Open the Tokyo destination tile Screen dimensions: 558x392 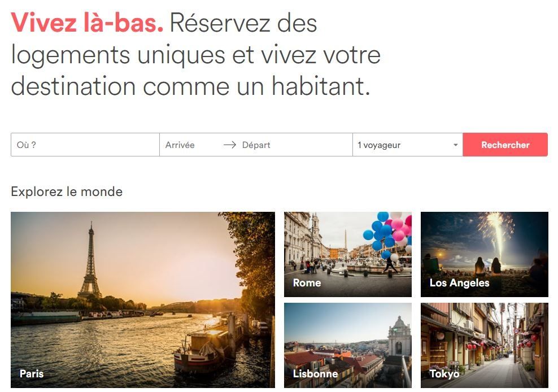pos(485,345)
